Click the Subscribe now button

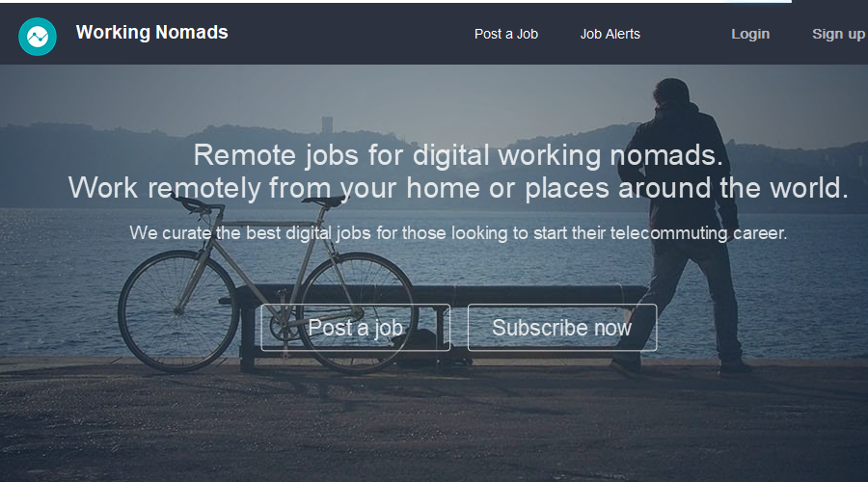tap(562, 328)
